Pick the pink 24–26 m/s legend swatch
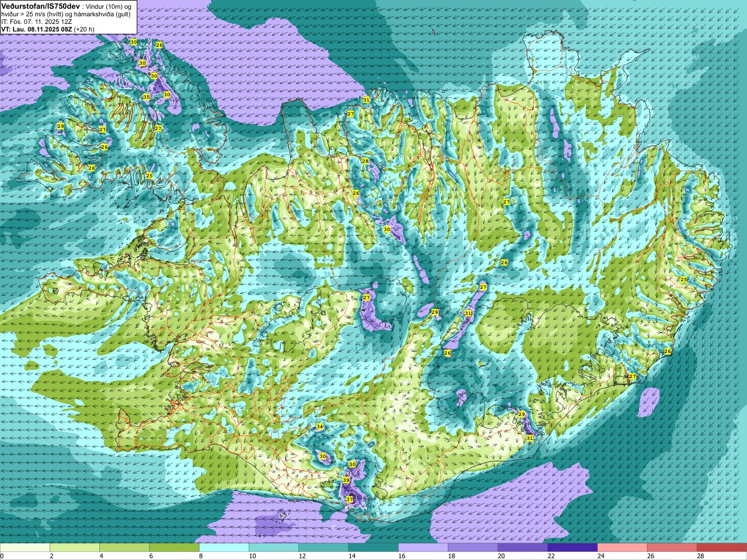This screenshot has width=747, height=560. pos(623,548)
